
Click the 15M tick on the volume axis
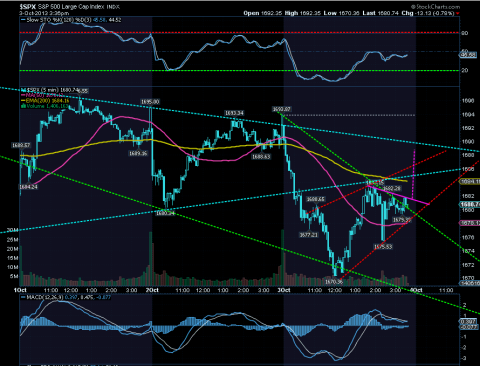(13, 258)
